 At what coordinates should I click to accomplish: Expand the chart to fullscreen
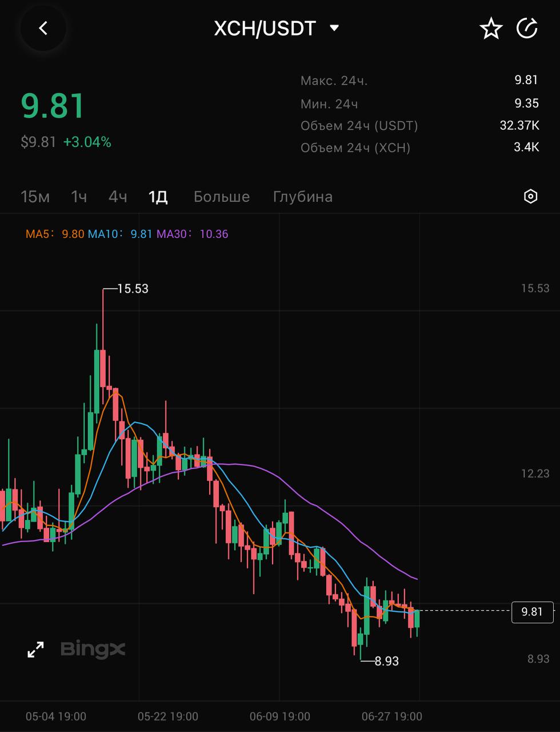tap(36, 650)
